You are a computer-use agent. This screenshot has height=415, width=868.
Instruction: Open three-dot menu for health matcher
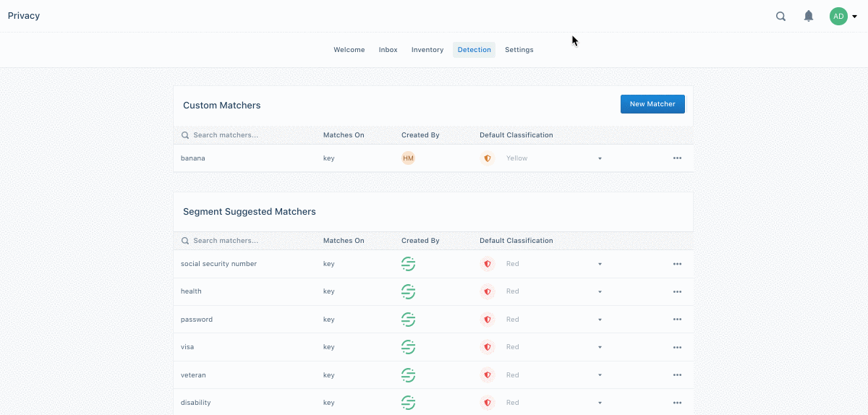[x=677, y=292]
